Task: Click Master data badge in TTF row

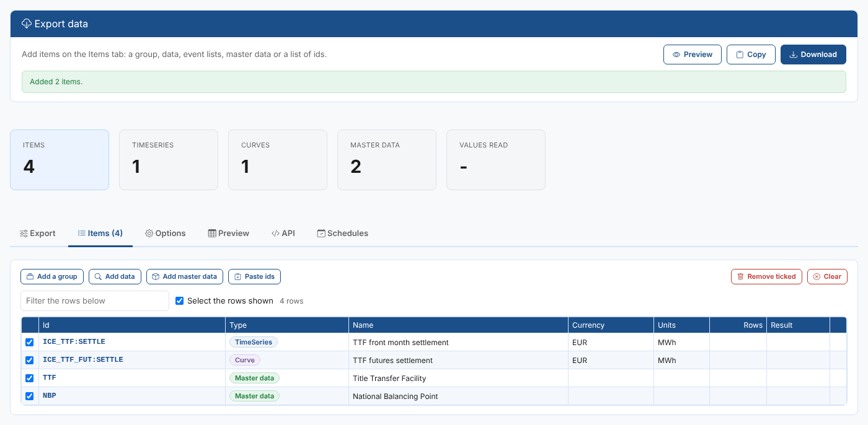Action: 255,378
